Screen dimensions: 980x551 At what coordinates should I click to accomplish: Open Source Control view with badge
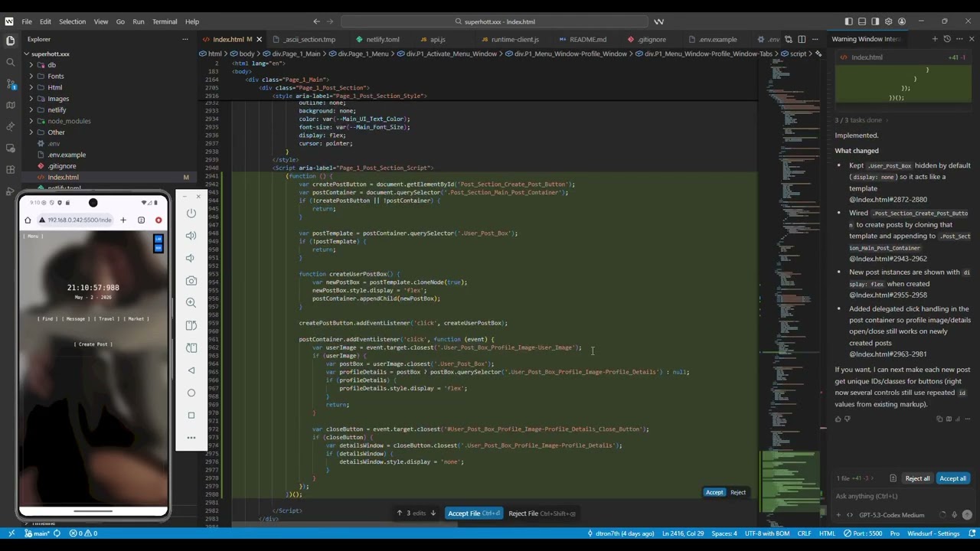10,83
